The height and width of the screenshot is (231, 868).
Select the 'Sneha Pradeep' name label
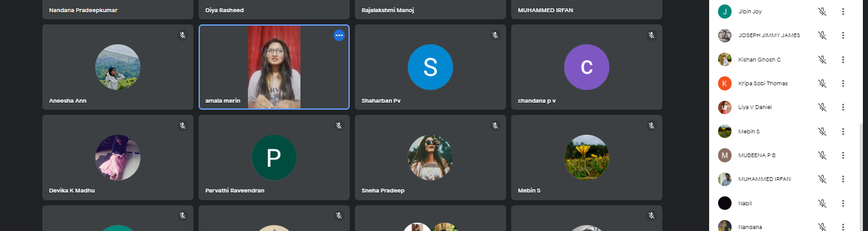[384, 191]
